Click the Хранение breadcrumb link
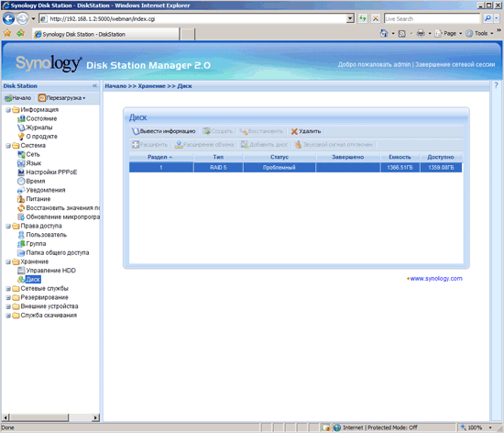The image size is (504, 433). tap(152, 86)
